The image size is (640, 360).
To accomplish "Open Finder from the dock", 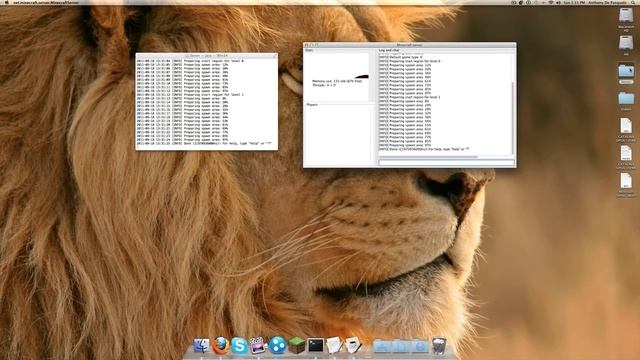I will coord(201,346).
